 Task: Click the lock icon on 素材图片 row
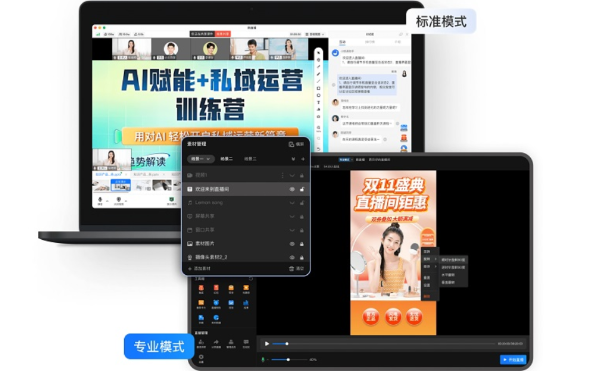302,244
